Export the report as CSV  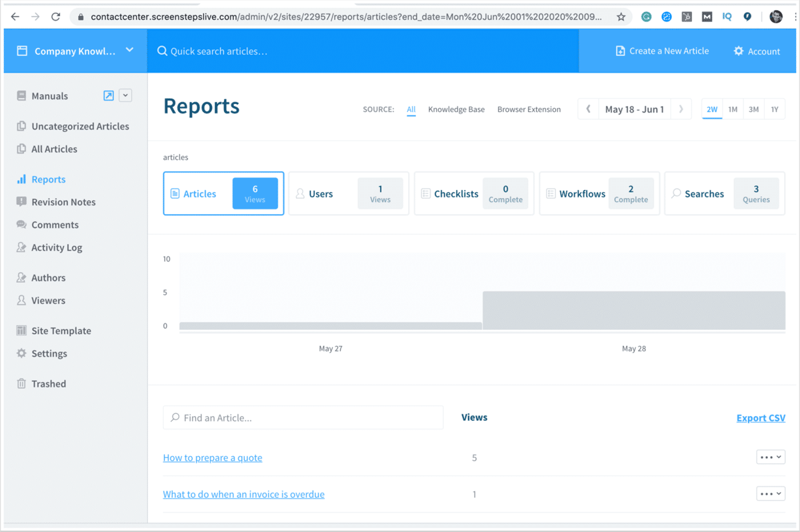760,417
